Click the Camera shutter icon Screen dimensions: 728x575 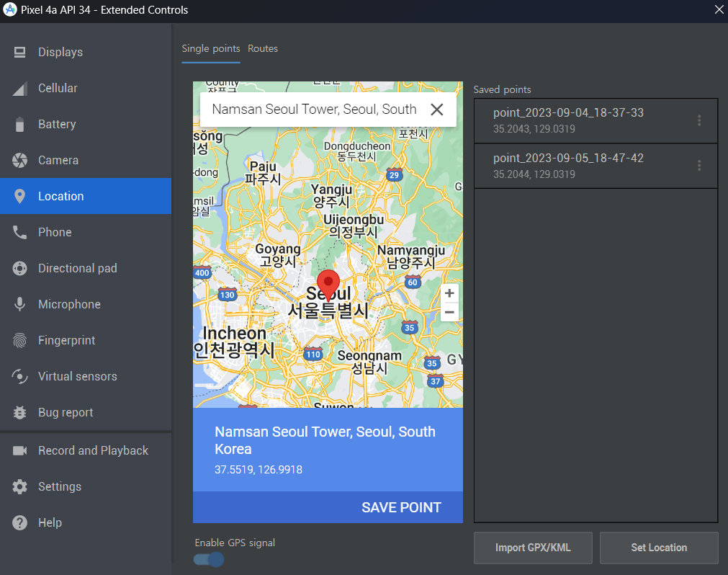[19, 160]
